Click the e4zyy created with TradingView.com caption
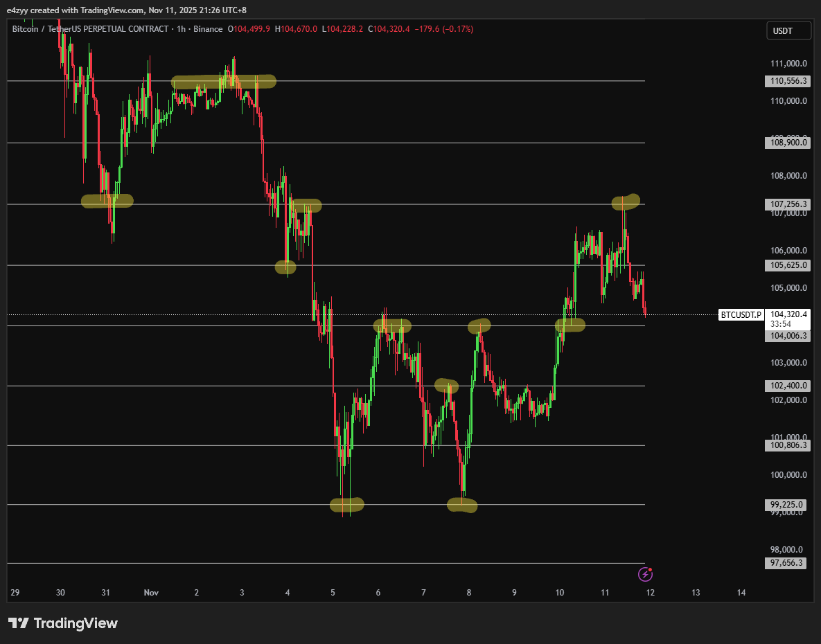Viewport: 821px width, 644px height. coord(126,10)
